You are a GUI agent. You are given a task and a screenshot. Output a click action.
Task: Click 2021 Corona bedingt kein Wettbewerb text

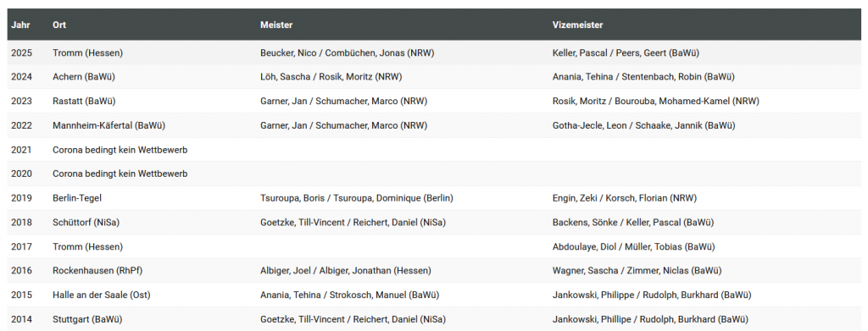pos(120,150)
